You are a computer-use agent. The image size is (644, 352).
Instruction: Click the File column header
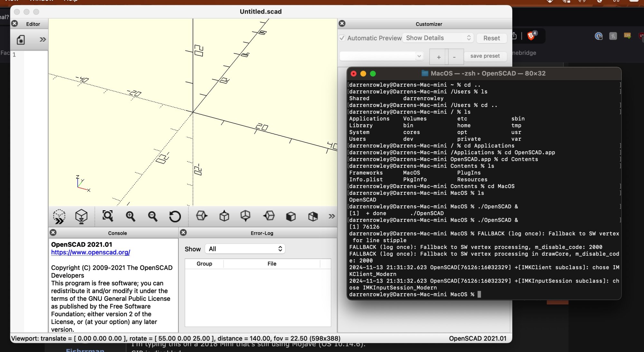272,263
